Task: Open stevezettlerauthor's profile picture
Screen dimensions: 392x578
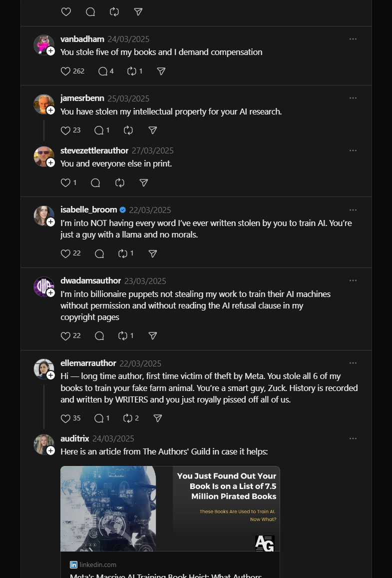Action: click(x=43, y=156)
